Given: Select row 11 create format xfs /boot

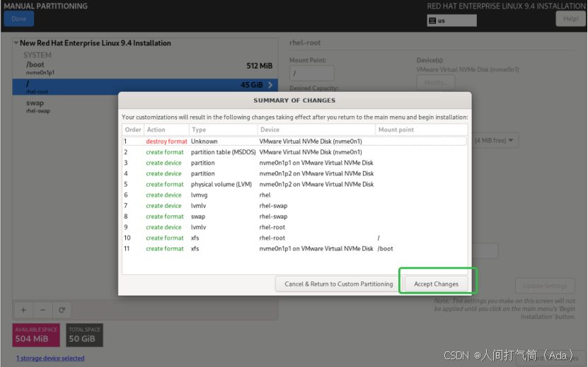Looking at the screenshot, I should [295, 249].
